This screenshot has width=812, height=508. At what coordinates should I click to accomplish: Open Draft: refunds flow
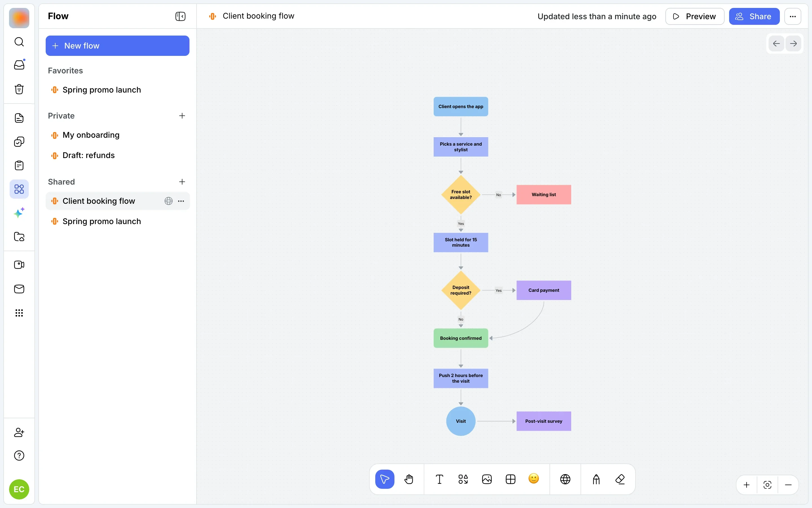click(x=118, y=155)
